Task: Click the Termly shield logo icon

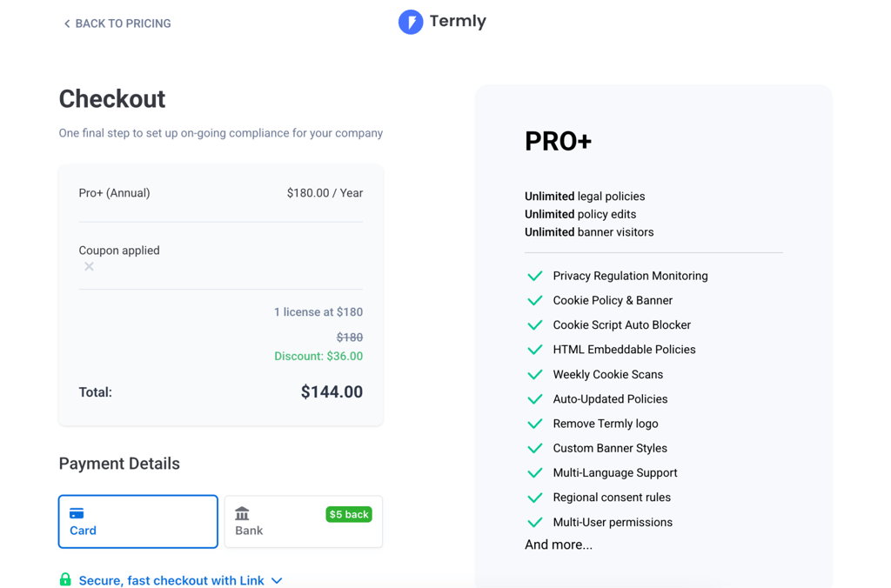Action: point(411,22)
